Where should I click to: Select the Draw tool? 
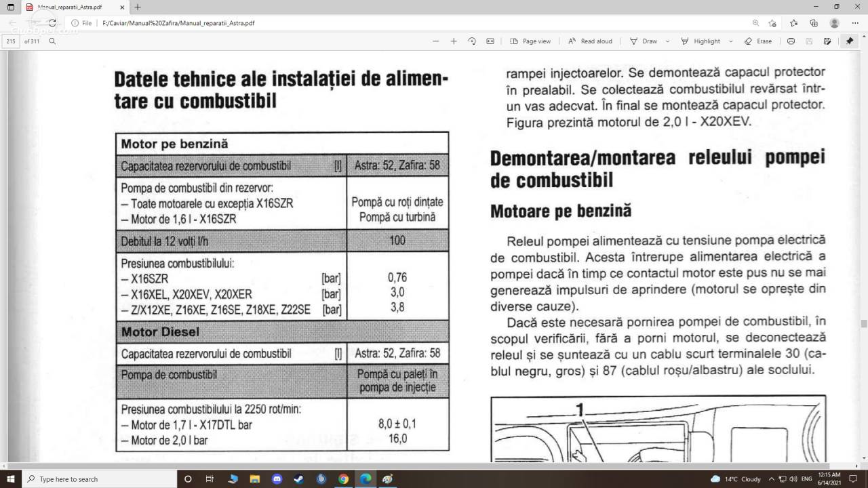point(644,41)
